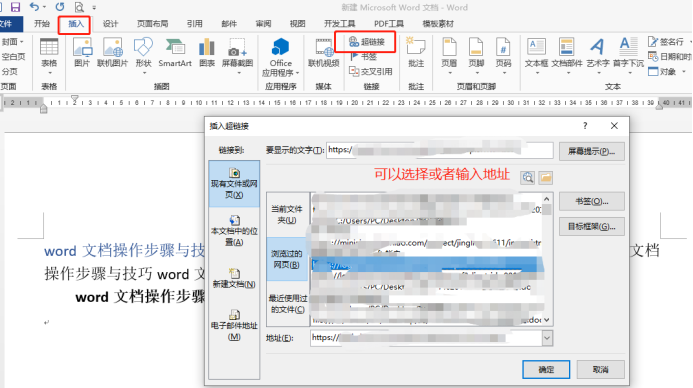The width and height of the screenshot is (693, 388).
Task: Open PDF工具 tab
Action: [389, 24]
